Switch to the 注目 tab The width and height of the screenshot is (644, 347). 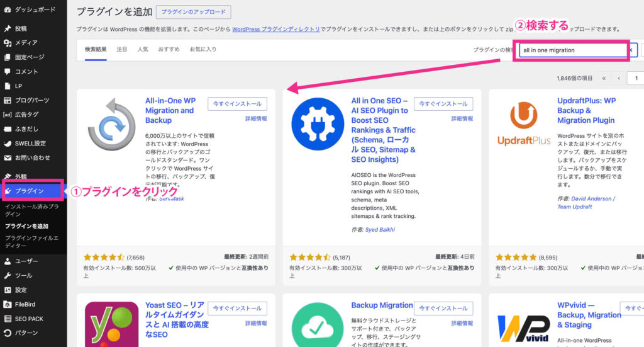click(121, 49)
